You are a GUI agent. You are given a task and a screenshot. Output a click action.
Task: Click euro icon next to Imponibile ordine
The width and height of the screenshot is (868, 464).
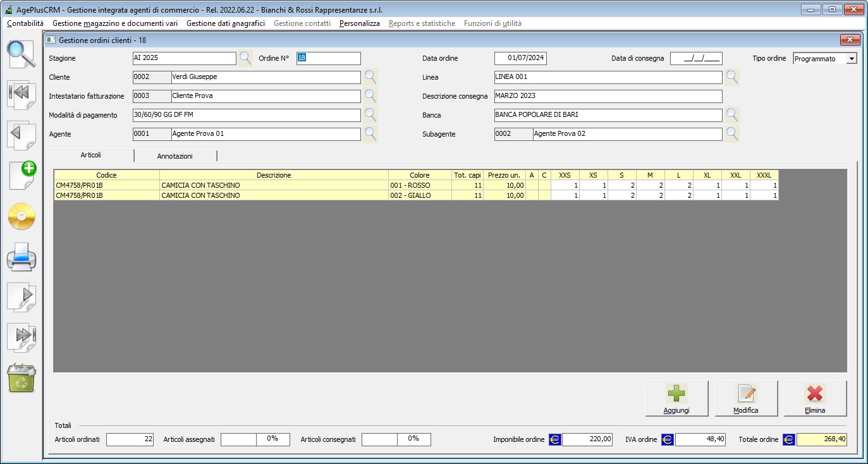(x=555, y=439)
